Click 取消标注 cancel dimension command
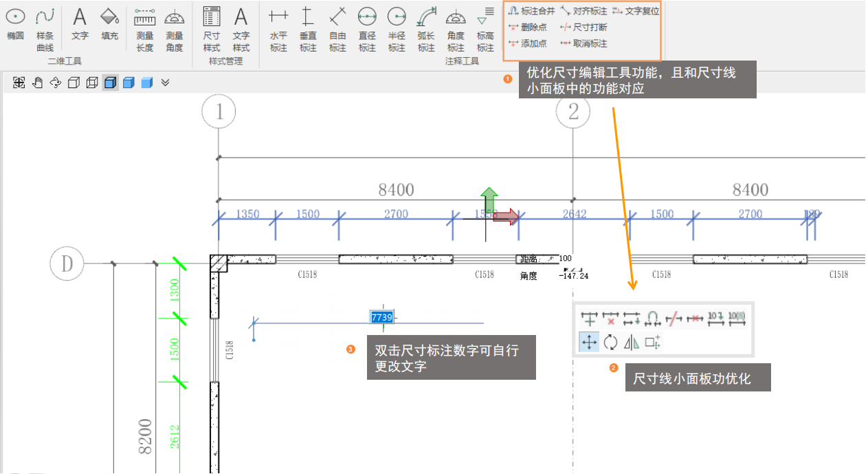Screen dimensions: 868x474 [583, 43]
